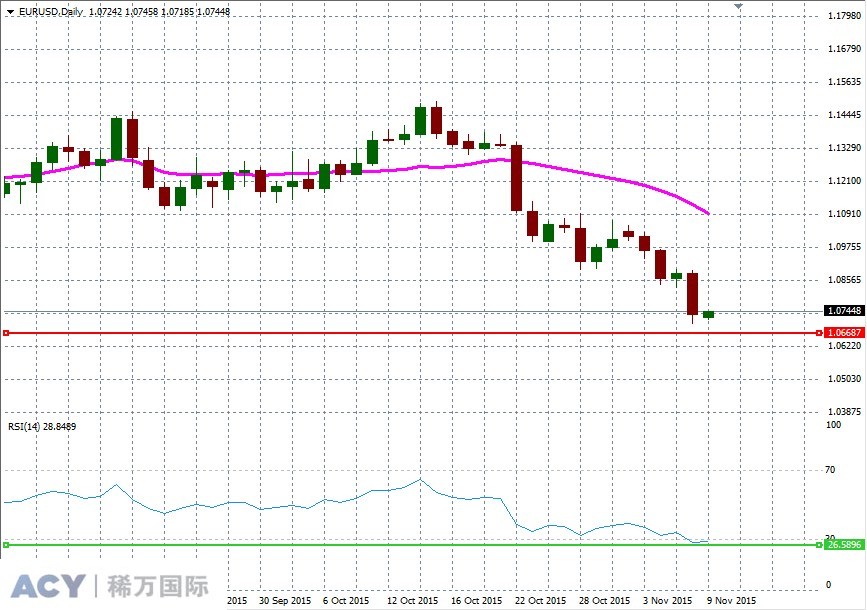Click the green RSI level tag 26.5896

tap(843, 544)
